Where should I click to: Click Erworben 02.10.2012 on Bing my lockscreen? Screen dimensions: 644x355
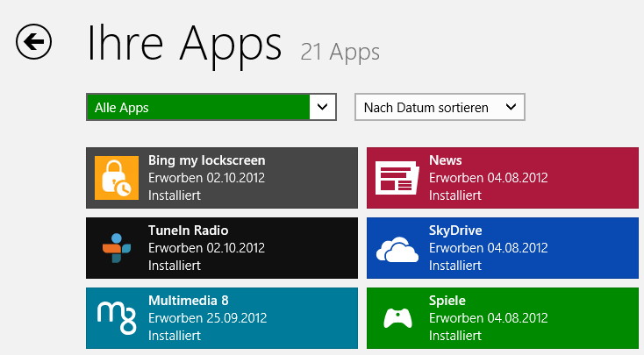206,178
